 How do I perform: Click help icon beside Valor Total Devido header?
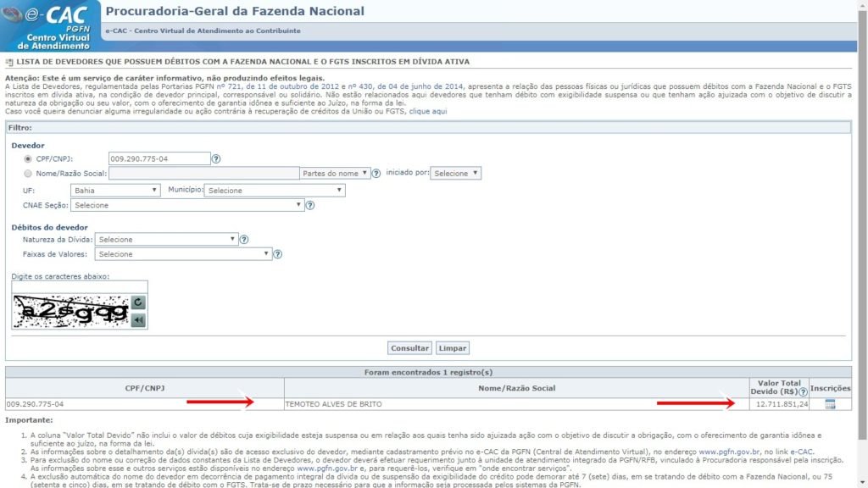(803, 392)
